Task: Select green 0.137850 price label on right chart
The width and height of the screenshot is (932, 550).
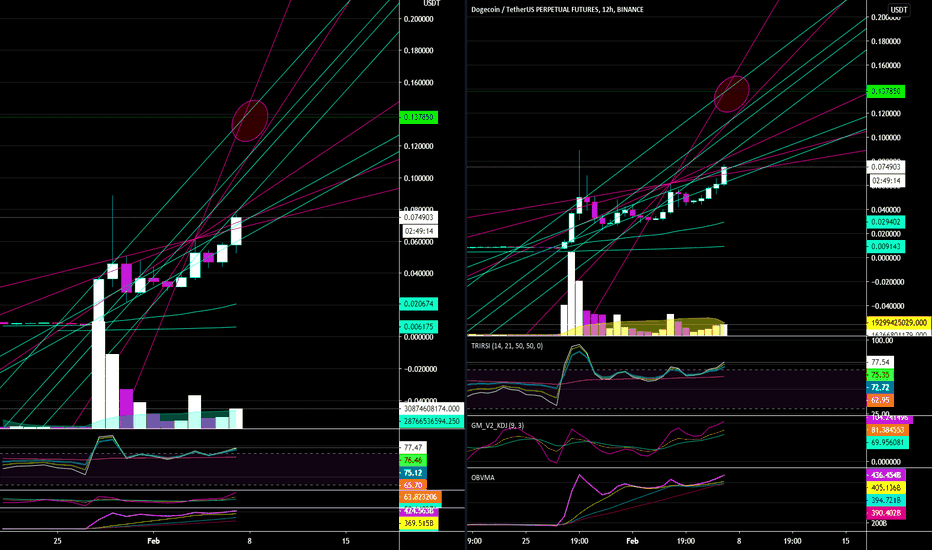Action: click(x=886, y=92)
